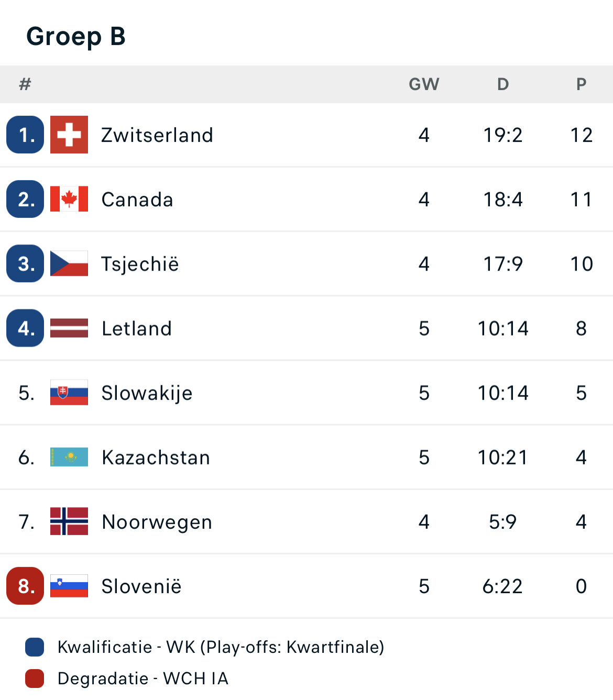The height and width of the screenshot is (700, 613).
Task: Click the D goal difference header
Action: [503, 84]
